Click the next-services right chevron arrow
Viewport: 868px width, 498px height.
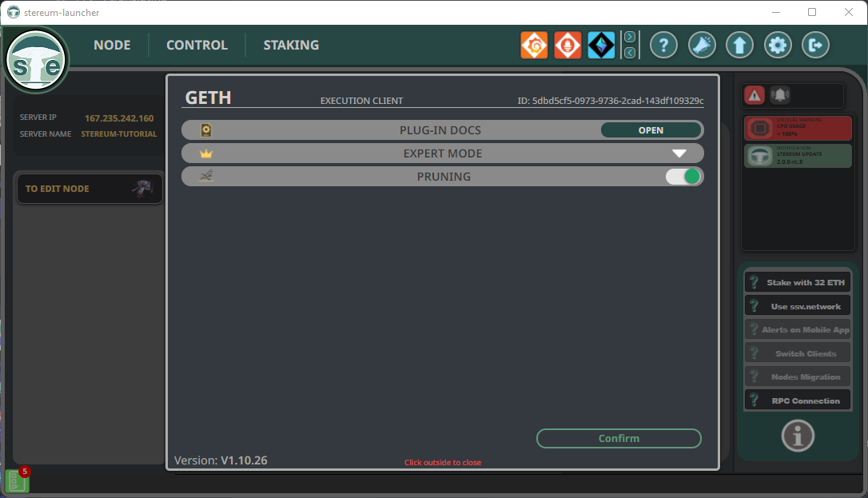[x=630, y=37]
